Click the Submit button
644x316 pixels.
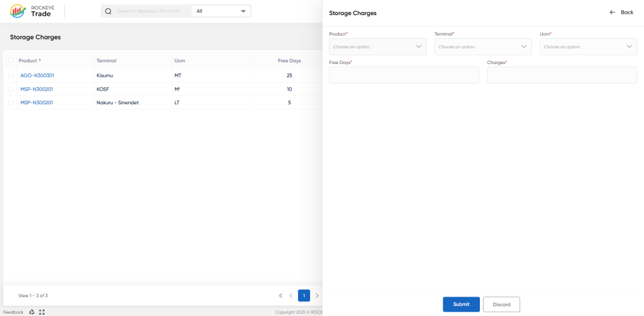(461, 305)
